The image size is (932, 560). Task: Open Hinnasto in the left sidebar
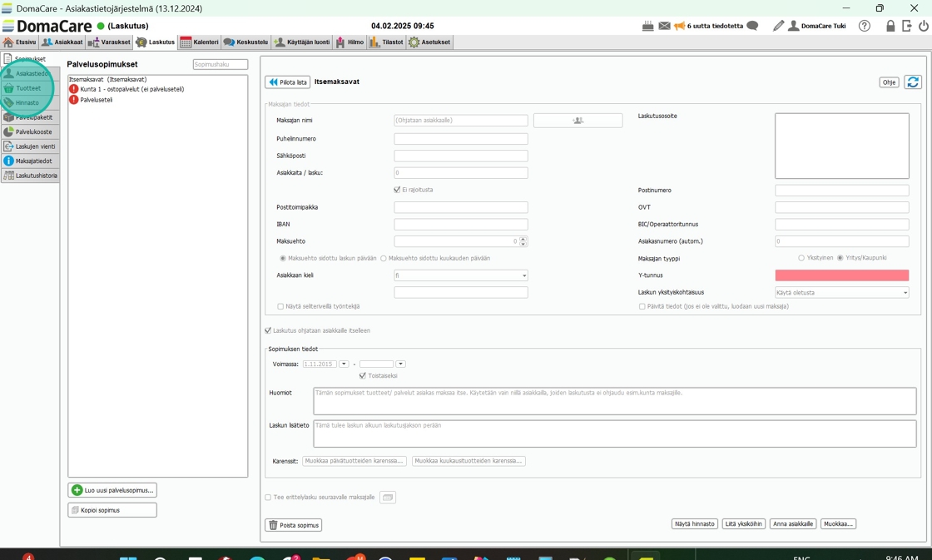click(30, 103)
